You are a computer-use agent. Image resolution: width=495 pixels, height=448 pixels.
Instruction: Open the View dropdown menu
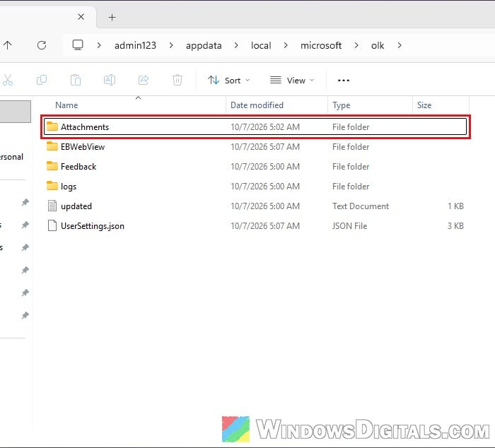(x=292, y=81)
